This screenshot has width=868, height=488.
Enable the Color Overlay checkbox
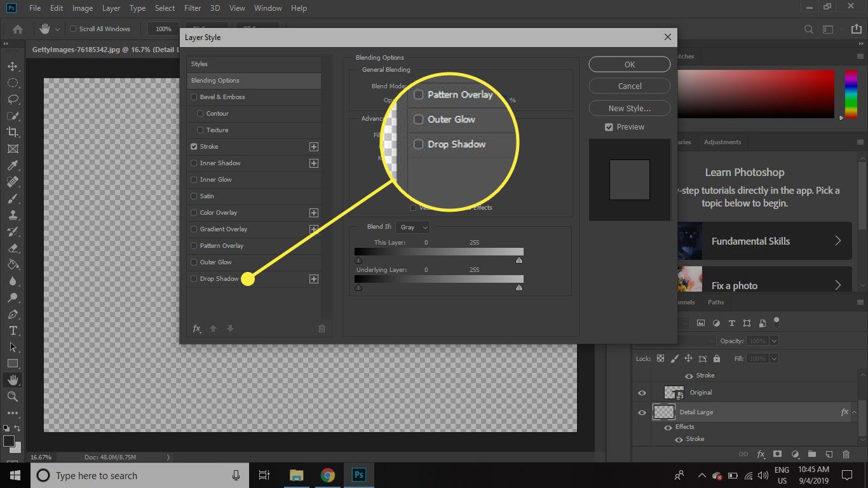coord(194,213)
